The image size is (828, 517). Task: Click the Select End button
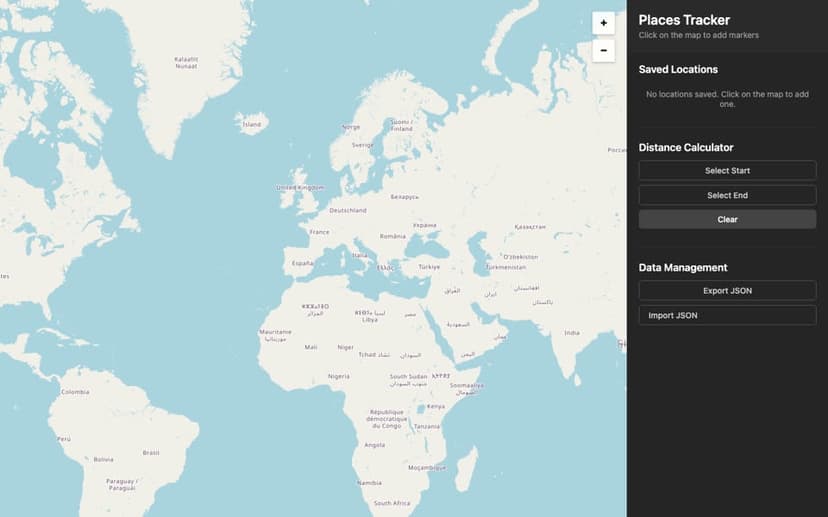tap(727, 195)
